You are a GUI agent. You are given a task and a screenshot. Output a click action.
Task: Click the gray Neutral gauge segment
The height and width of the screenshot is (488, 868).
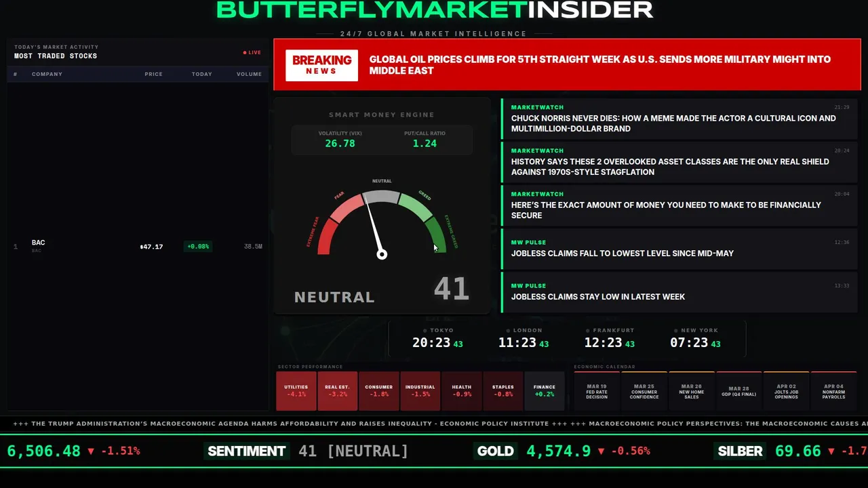(382, 197)
